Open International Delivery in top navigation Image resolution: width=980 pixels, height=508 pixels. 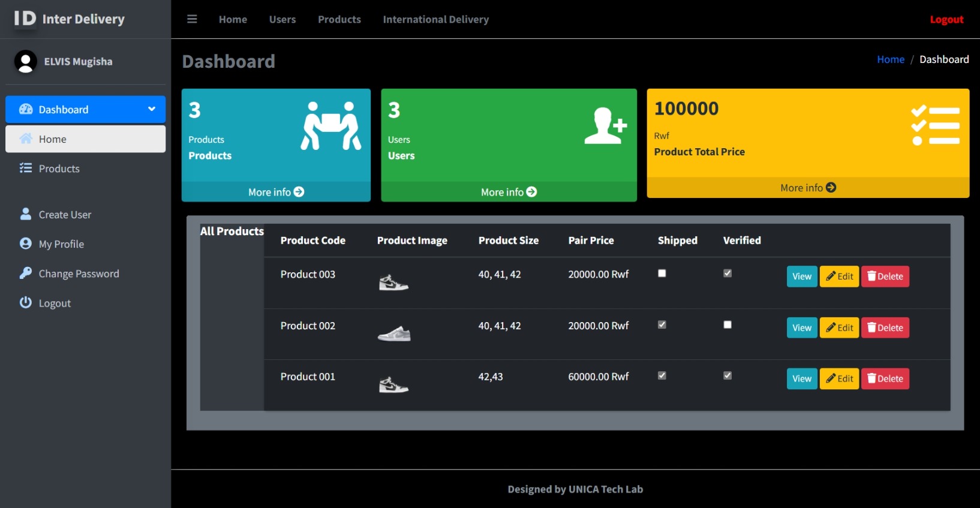(x=436, y=19)
